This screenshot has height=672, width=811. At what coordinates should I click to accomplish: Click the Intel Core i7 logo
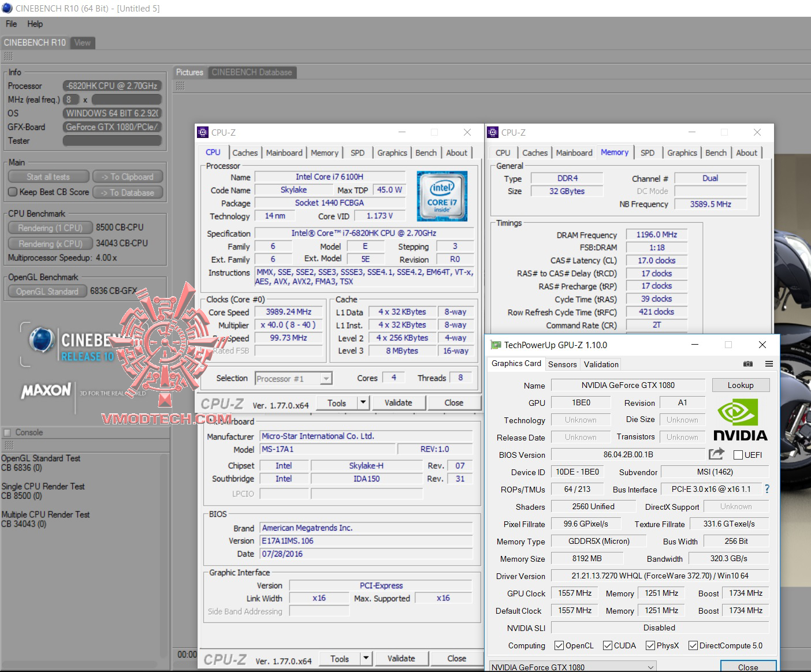[442, 196]
